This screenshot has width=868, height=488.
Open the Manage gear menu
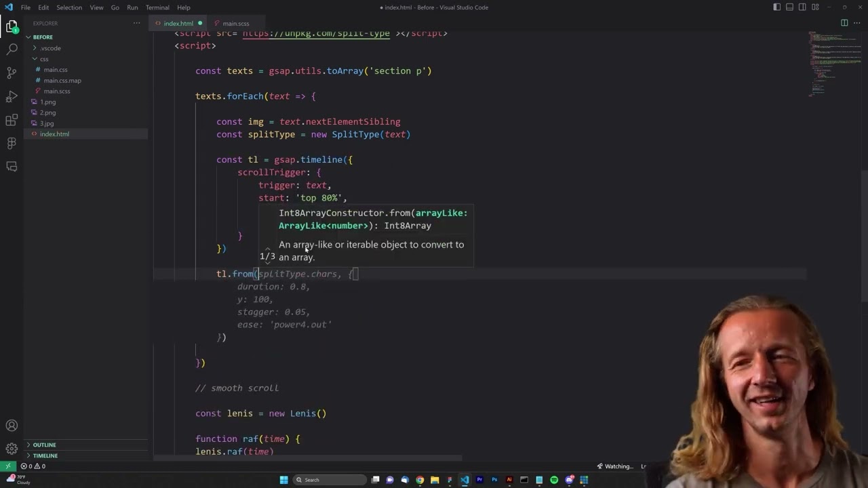coord(12,449)
